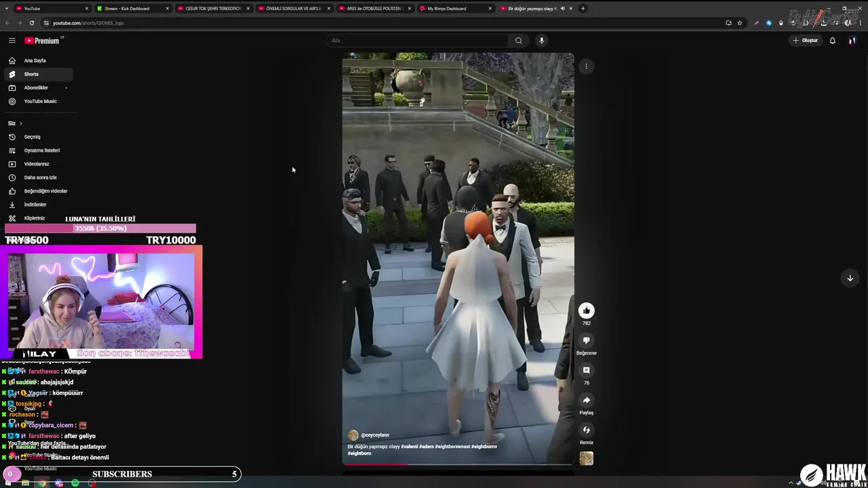
Task: Open the blue circular extension icon
Action: [x=769, y=23]
